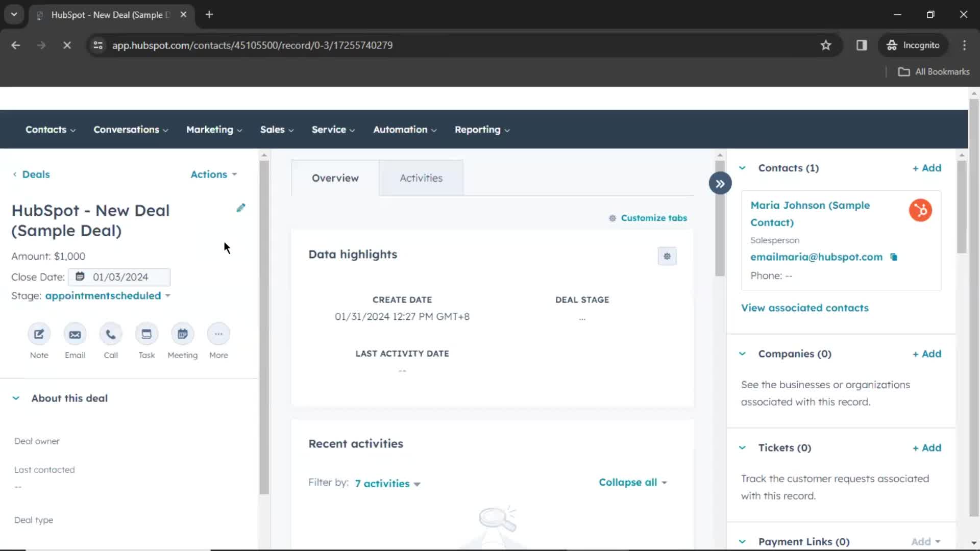Click the Incognito indicator
The image size is (980, 551).
coord(913,45)
